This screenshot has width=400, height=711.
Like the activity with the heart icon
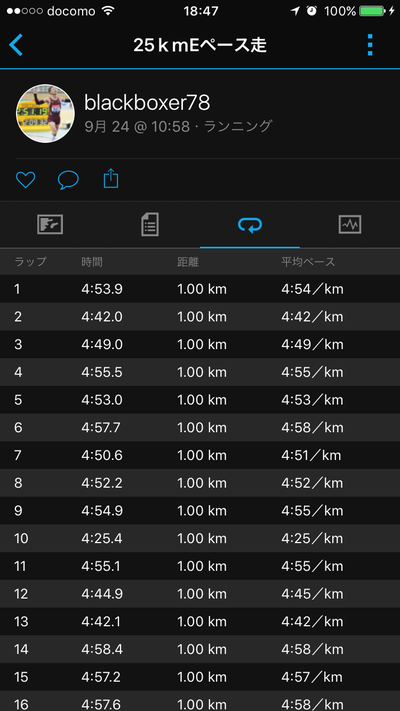pos(25,180)
